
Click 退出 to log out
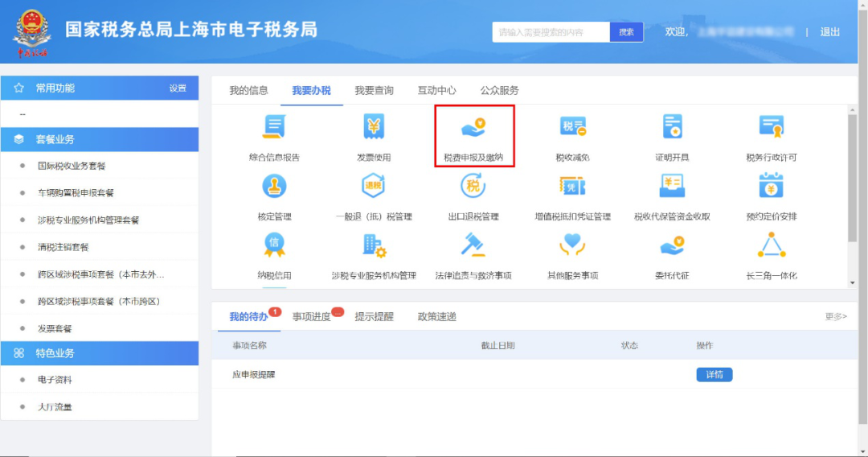click(x=829, y=32)
